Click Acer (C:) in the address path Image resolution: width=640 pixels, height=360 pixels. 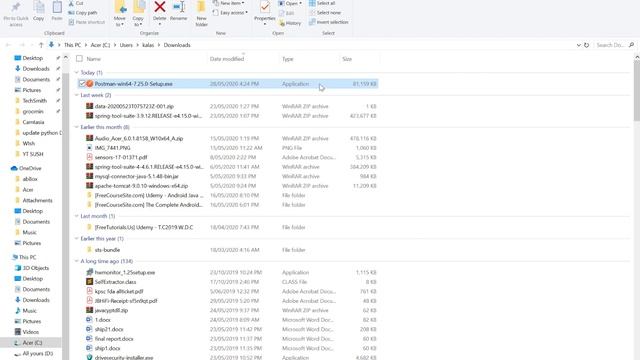pyautogui.click(x=100, y=45)
